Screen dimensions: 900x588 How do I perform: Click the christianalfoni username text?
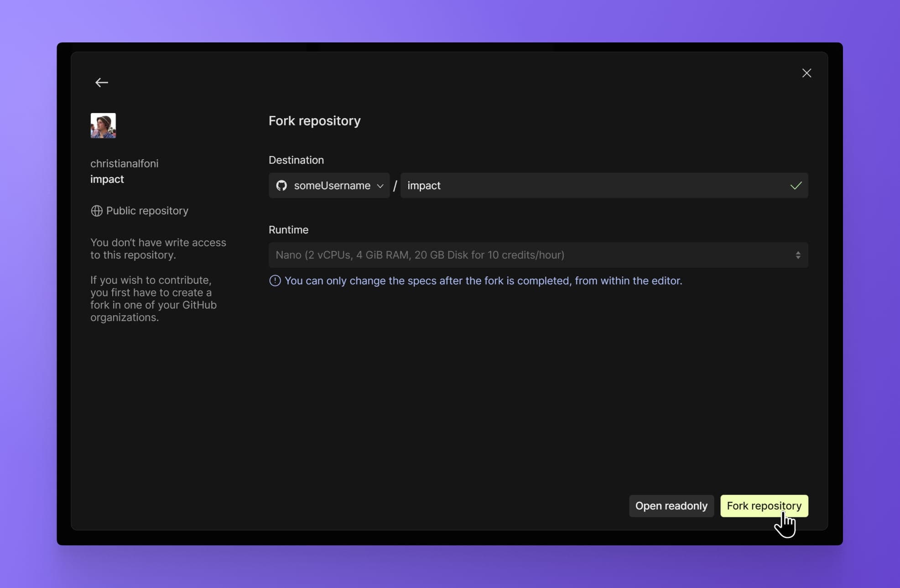point(124,163)
